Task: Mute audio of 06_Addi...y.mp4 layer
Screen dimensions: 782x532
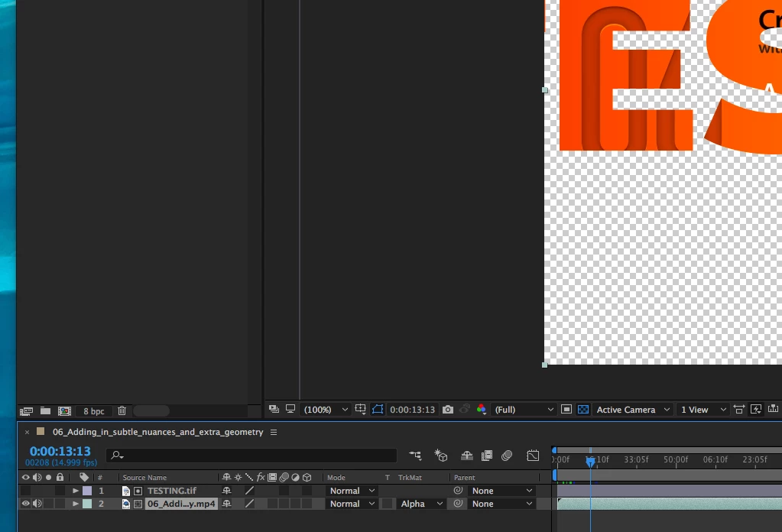Action: [x=37, y=504]
